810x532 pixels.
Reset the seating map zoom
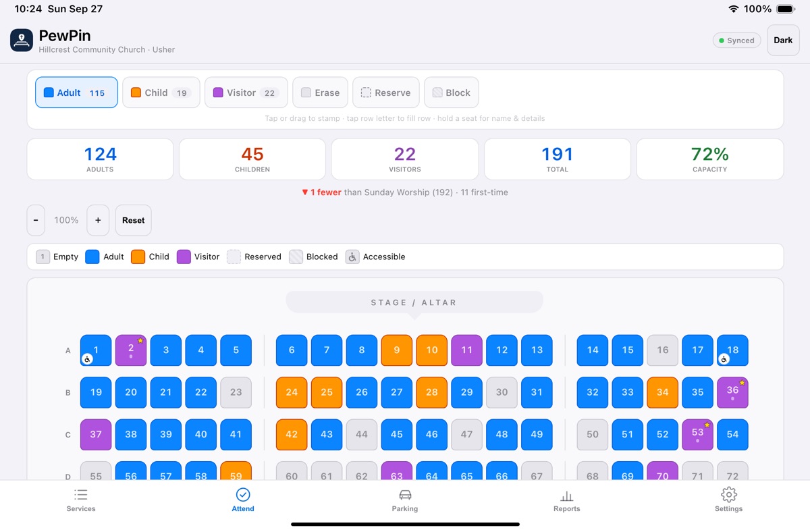coord(134,220)
